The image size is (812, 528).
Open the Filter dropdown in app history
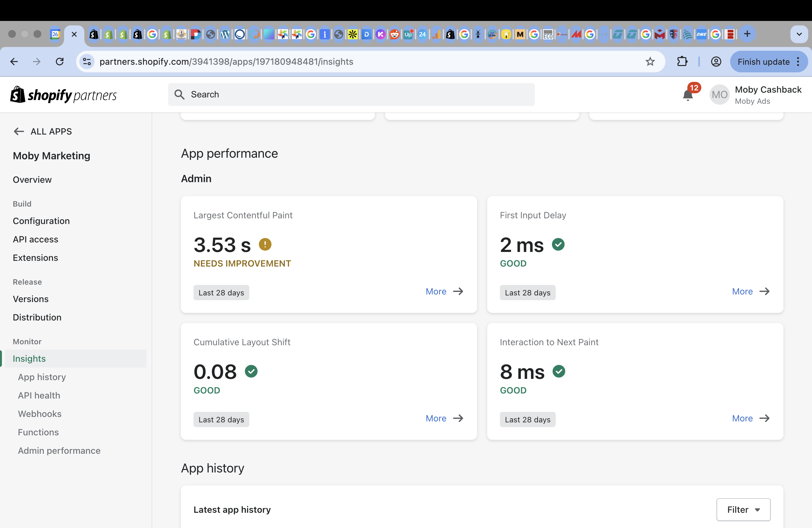tap(743, 510)
